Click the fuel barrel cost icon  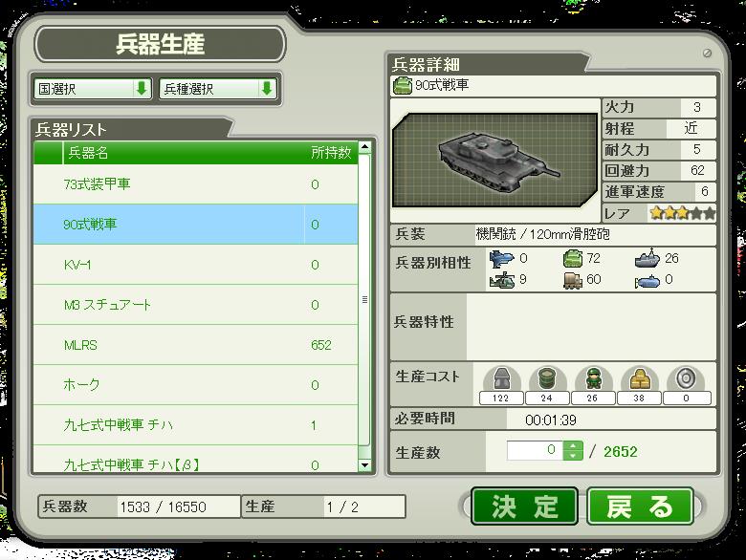point(547,378)
